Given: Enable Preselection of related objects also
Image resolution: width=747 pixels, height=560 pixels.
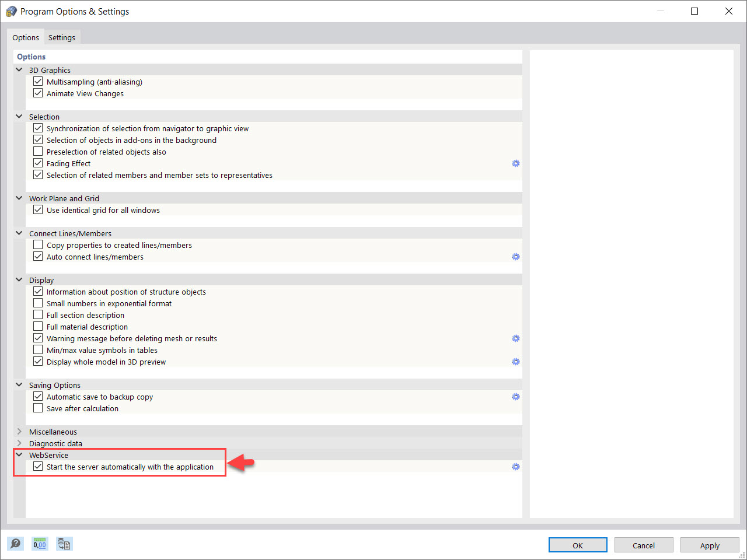Looking at the screenshot, I should pyautogui.click(x=38, y=151).
